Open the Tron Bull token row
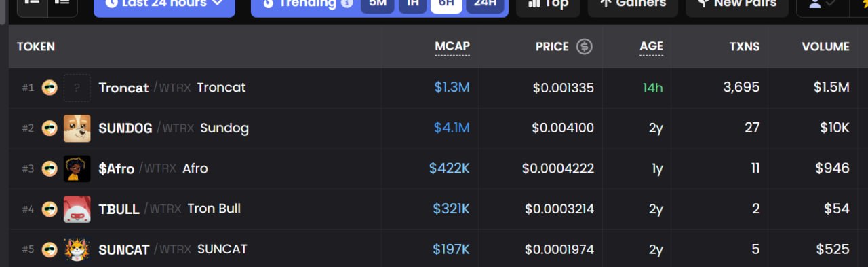Viewport: 868px width, 267px height. (438, 209)
